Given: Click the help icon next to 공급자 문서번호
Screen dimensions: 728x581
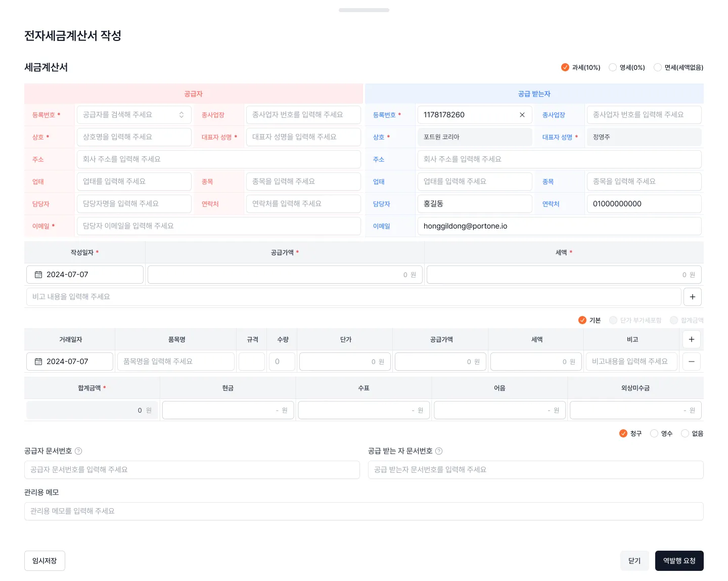Looking at the screenshot, I should [78, 451].
